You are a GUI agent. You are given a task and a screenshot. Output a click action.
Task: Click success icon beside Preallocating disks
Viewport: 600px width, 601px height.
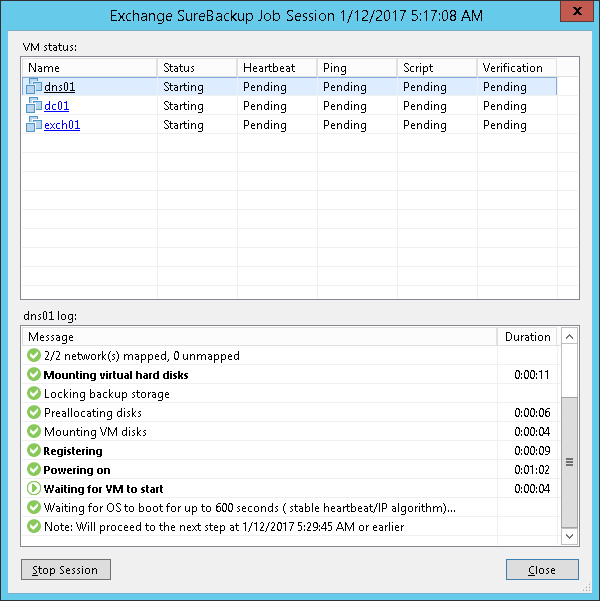pyautogui.click(x=34, y=412)
